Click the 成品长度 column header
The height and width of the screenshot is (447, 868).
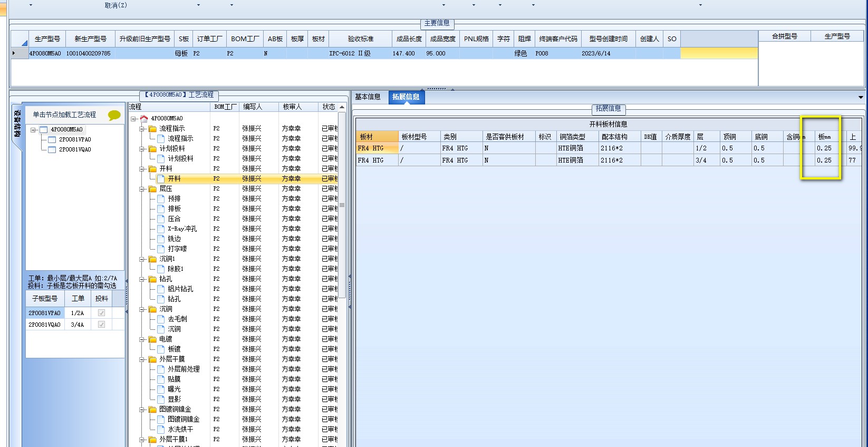point(409,39)
